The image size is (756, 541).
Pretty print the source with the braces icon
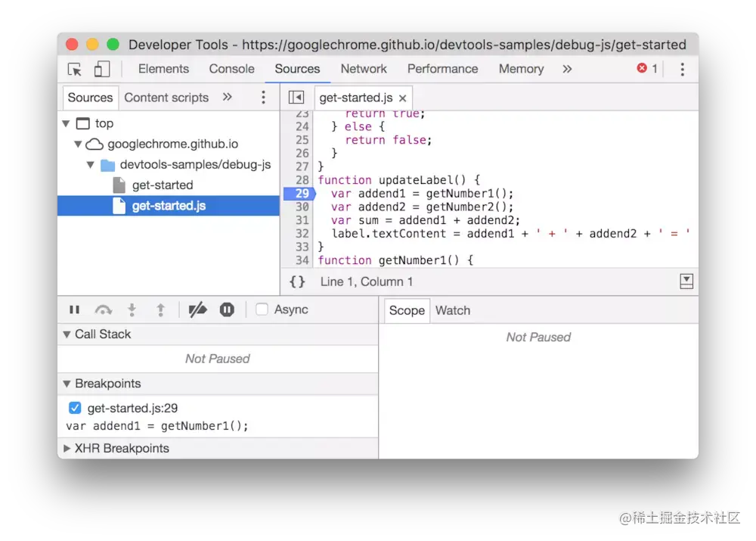pyautogui.click(x=297, y=281)
